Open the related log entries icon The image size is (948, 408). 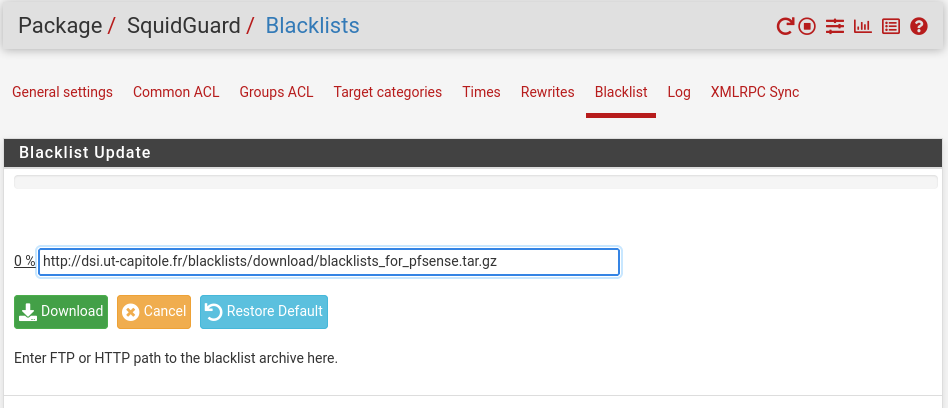tap(891, 27)
